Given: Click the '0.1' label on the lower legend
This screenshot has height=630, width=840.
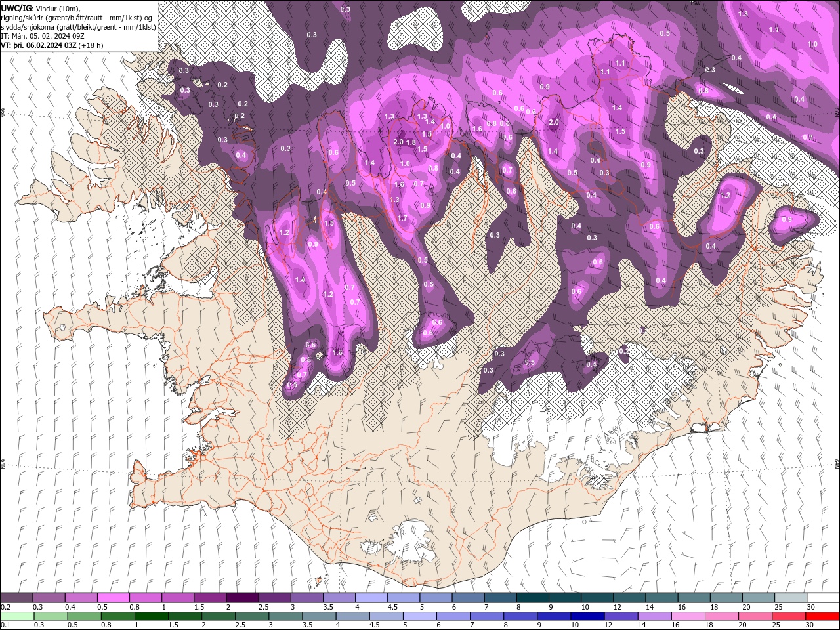Looking at the screenshot, I should click(x=5, y=625).
